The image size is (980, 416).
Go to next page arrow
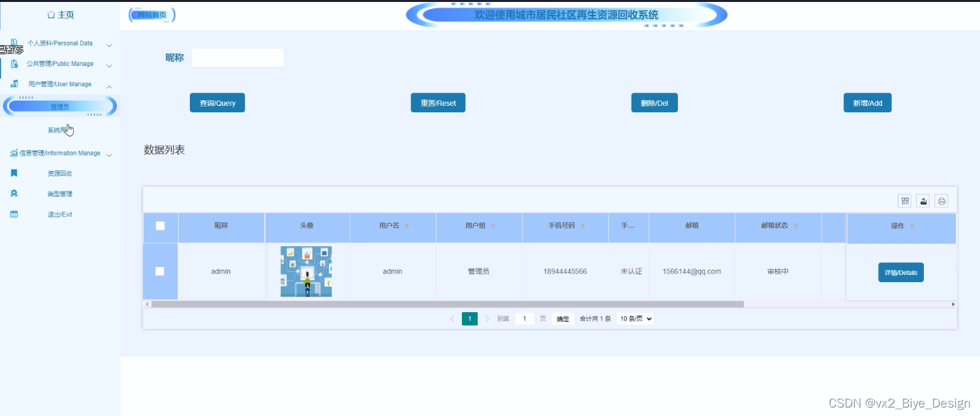487,319
